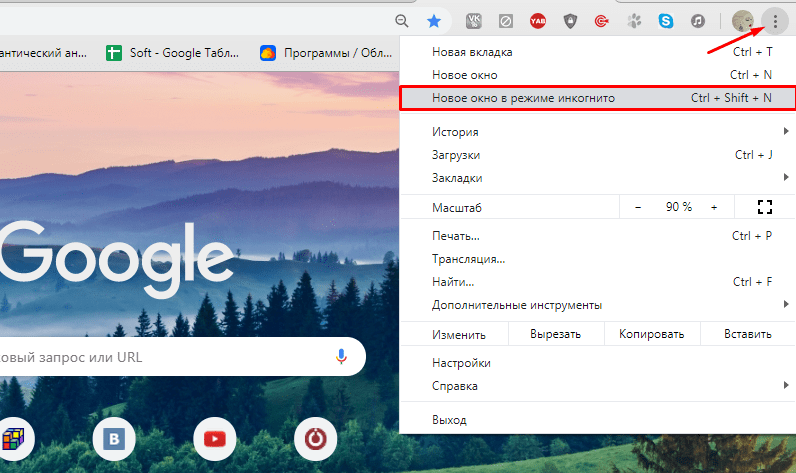
Task: Click the paw print extension icon
Action: [x=634, y=20]
